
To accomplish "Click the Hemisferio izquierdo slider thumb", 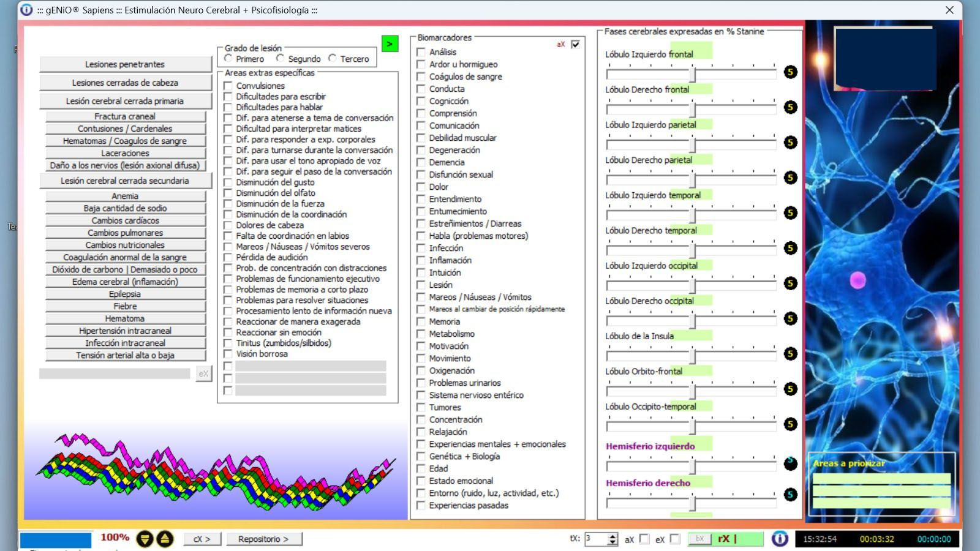I will 692,467.
